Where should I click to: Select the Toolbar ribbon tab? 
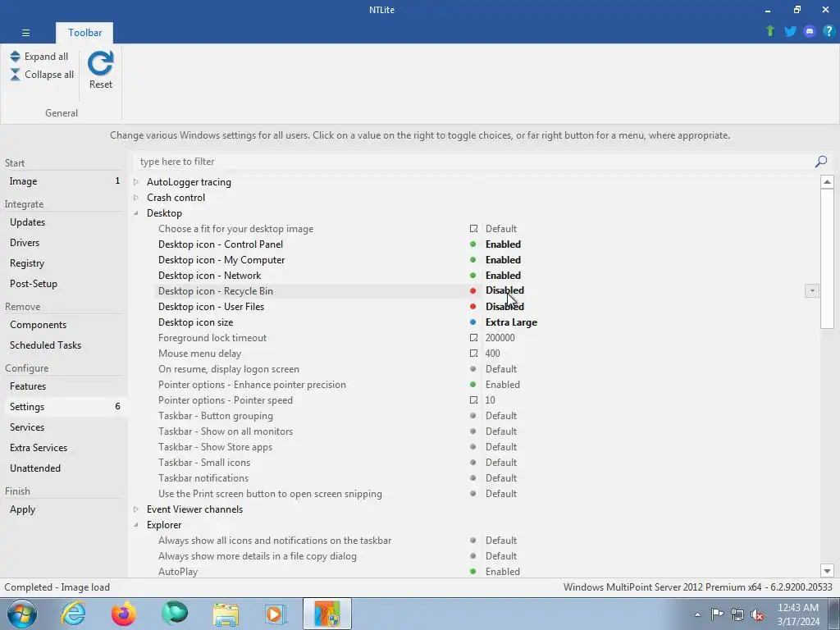tap(84, 33)
